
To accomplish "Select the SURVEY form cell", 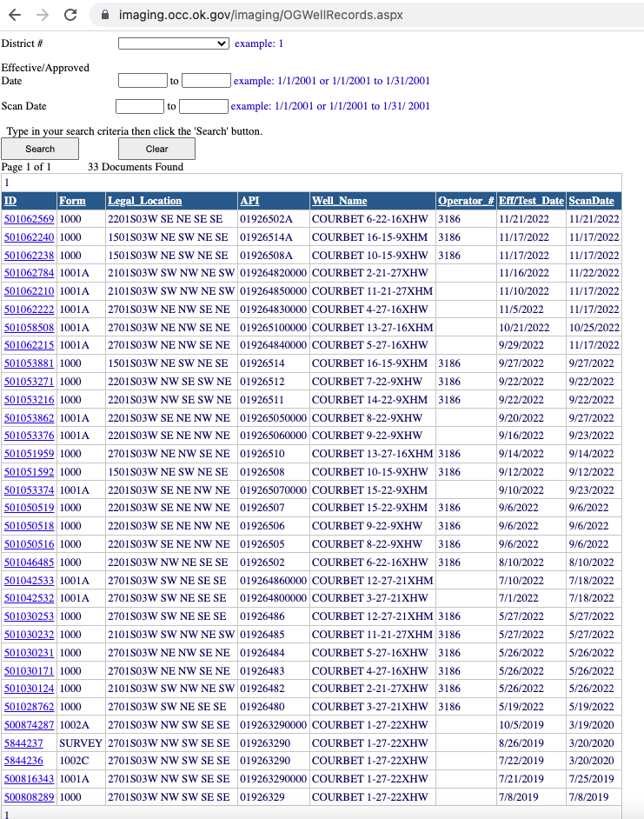I will click(x=81, y=742).
